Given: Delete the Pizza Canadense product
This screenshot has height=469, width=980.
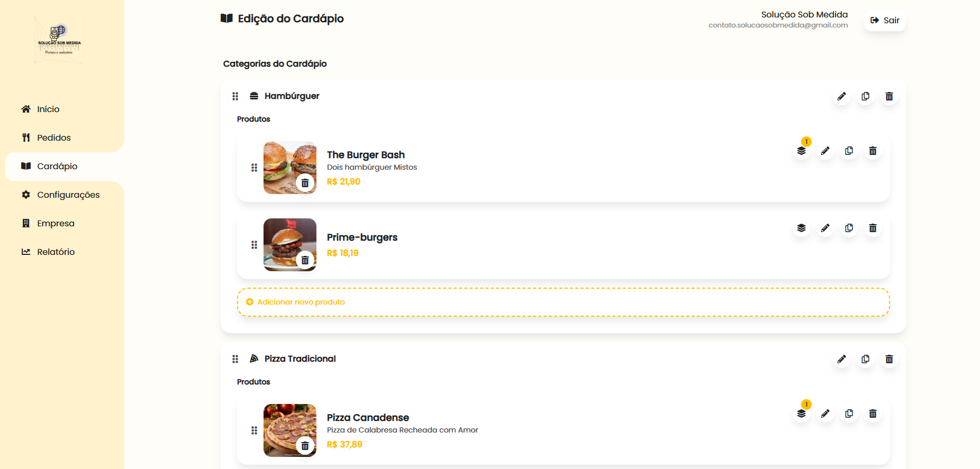Looking at the screenshot, I should (x=873, y=413).
